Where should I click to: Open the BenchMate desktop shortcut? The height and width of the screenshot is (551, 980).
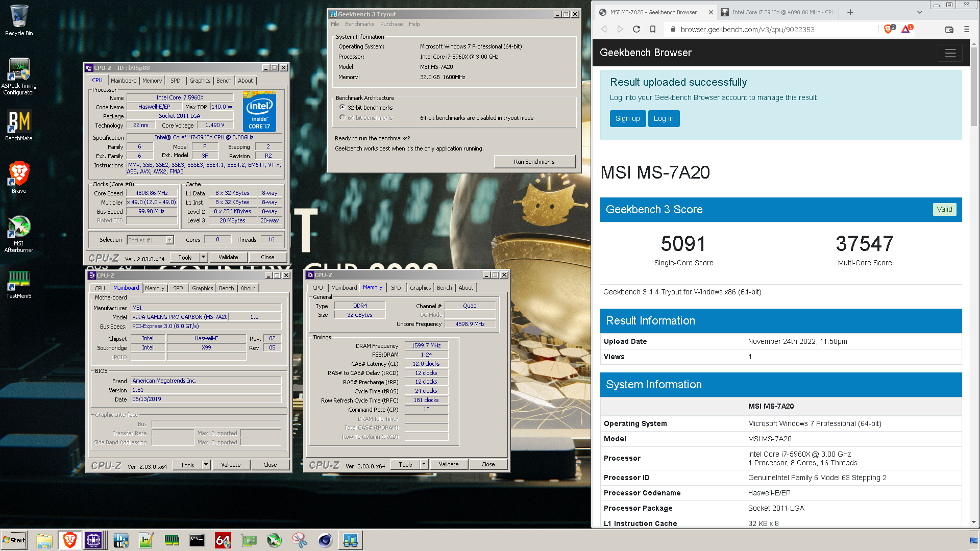tap(19, 126)
